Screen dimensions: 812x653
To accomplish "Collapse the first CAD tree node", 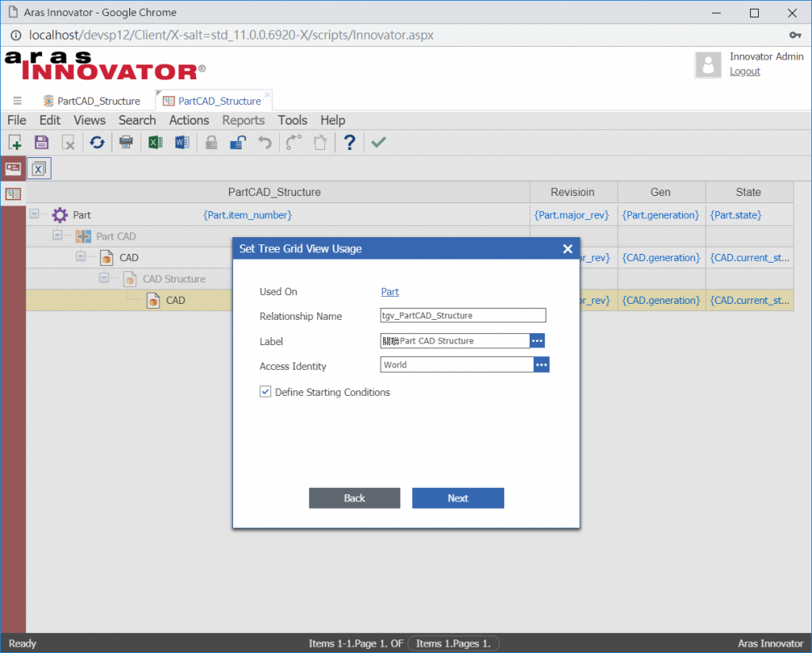I will [81, 256].
